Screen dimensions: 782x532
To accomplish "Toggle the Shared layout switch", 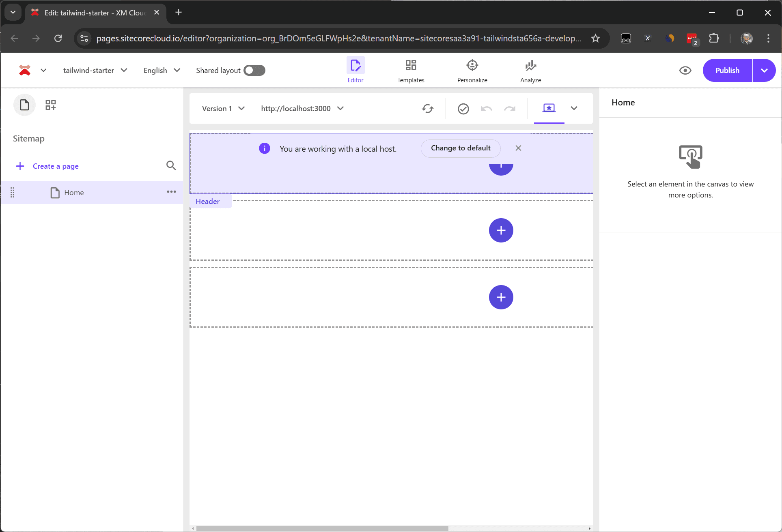I will click(254, 71).
